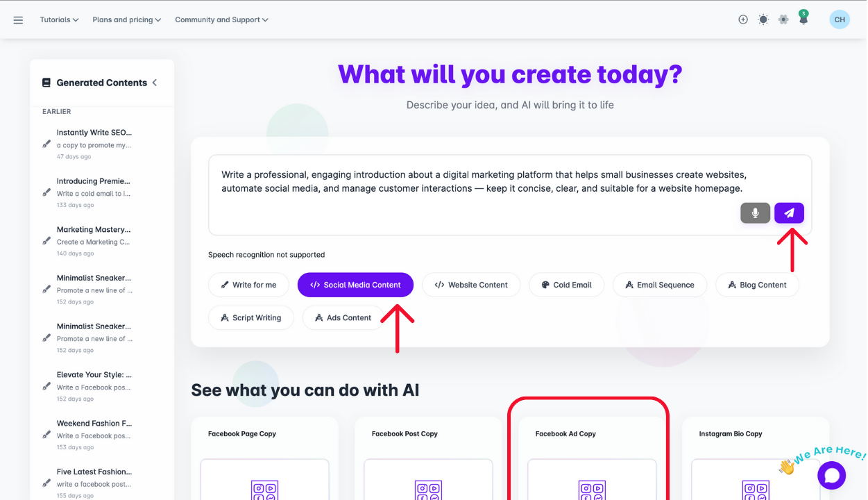
Task: Open the hamburger menu
Action: tap(18, 20)
